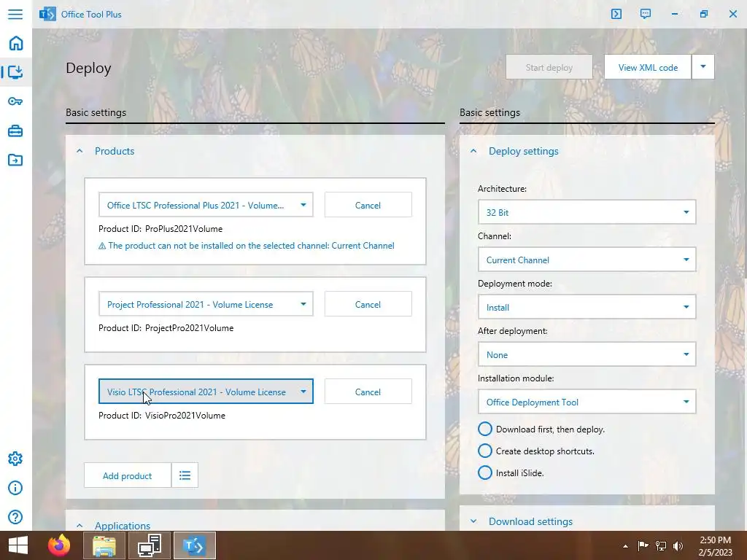Click the taskbar clock showing 2:50 PM
The height and width of the screenshot is (560, 747).
coord(716,545)
